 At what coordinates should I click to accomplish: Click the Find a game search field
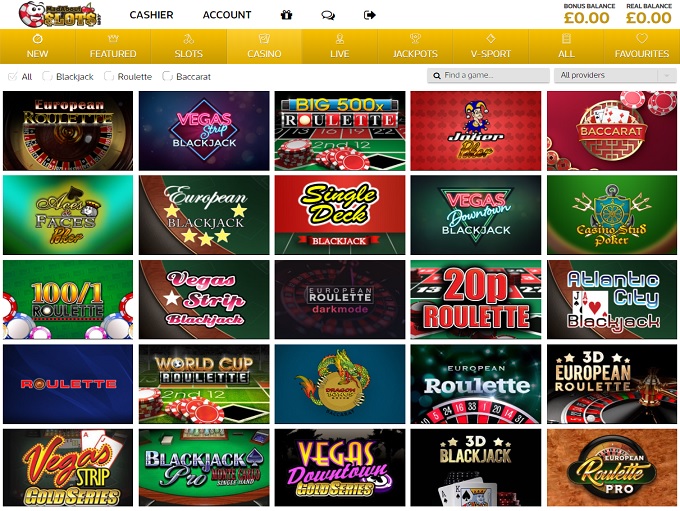pyautogui.click(x=488, y=75)
